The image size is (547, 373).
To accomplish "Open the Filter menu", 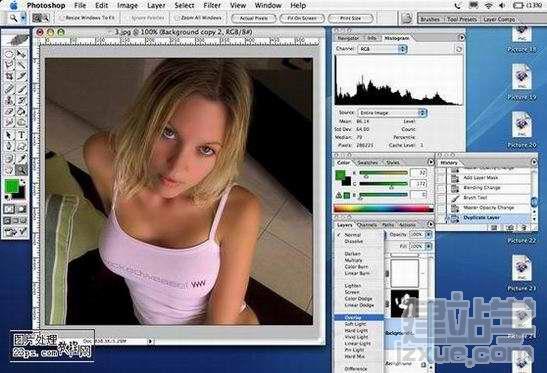I will (x=212, y=6).
